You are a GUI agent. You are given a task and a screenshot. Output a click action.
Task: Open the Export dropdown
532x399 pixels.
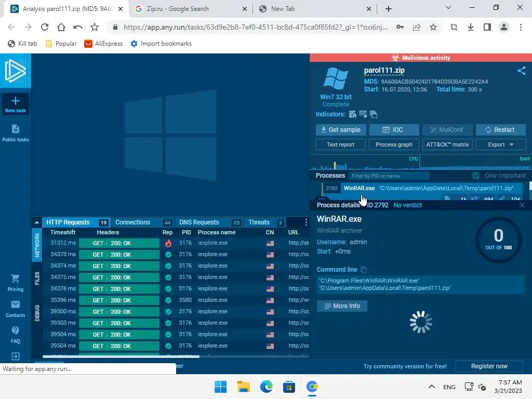pyautogui.click(x=501, y=144)
